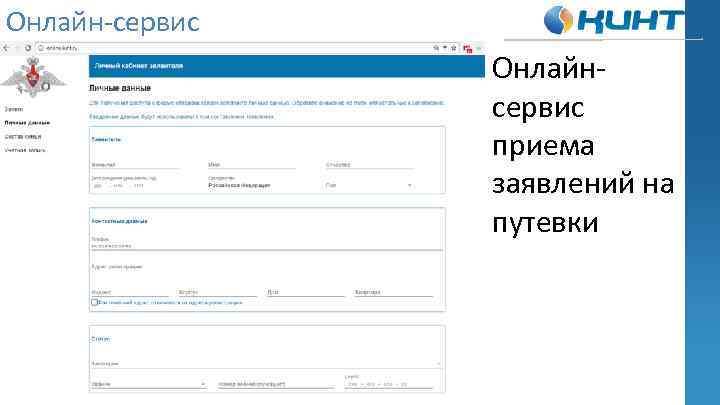Screen dimensions: 720x405
Task: Click the bookmark star in the address bar
Action: click(x=454, y=48)
